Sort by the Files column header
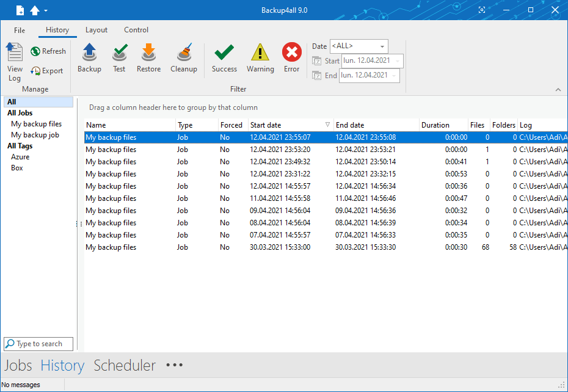This screenshot has height=392, width=568. coord(479,125)
